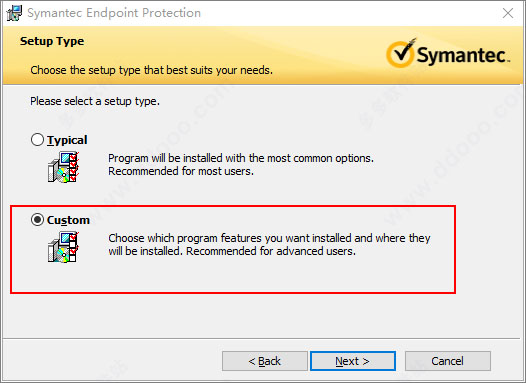Click the Custom option label
This screenshot has width=526, height=383.
click(68, 220)
